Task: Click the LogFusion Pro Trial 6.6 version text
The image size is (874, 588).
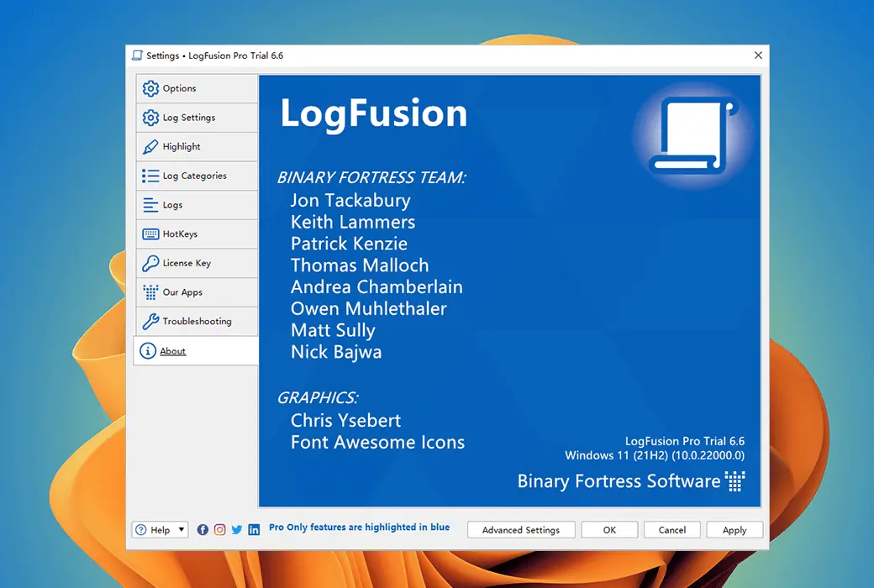Action: tap(684, 441)
